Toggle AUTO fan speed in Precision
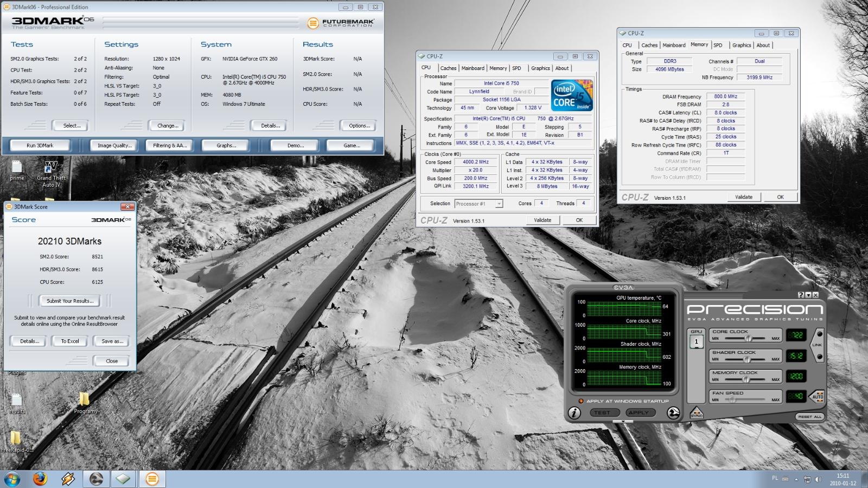Image resolution: width=868 pixels, height=488 pixels. tap(818, 397)
